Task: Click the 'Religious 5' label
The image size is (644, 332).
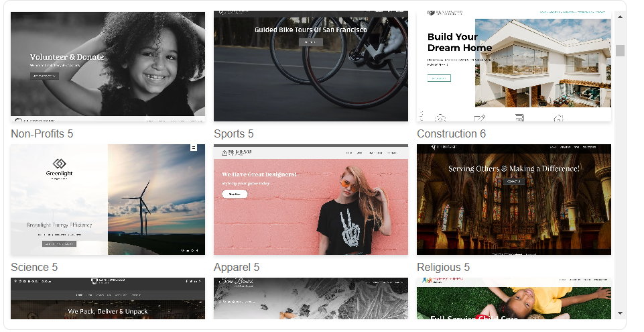Action: pos(443,267)
